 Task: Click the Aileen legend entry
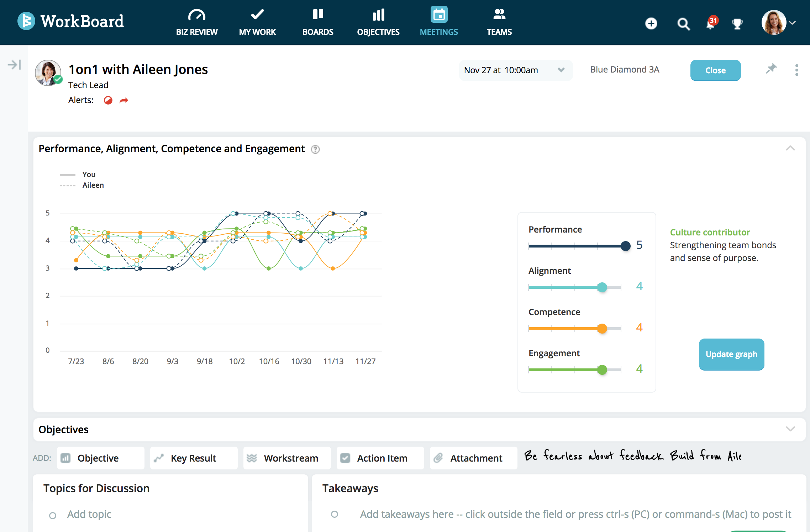(x=82, y=185)
